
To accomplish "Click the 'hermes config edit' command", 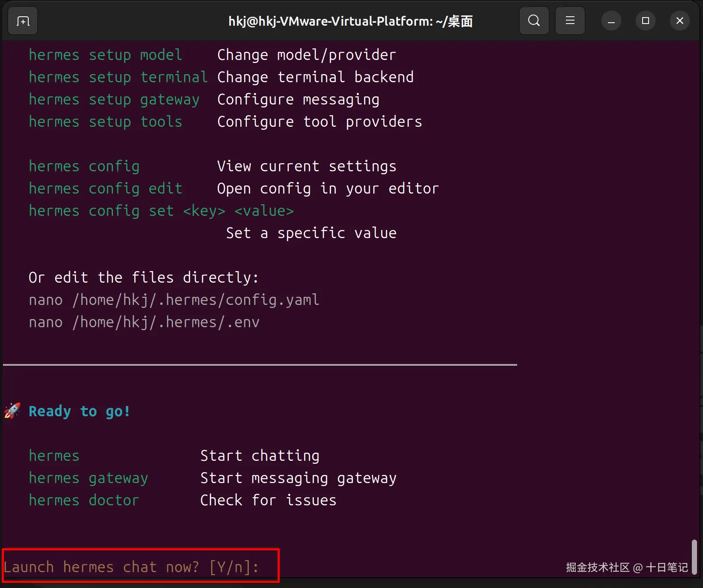I will (x=105, y=188).
